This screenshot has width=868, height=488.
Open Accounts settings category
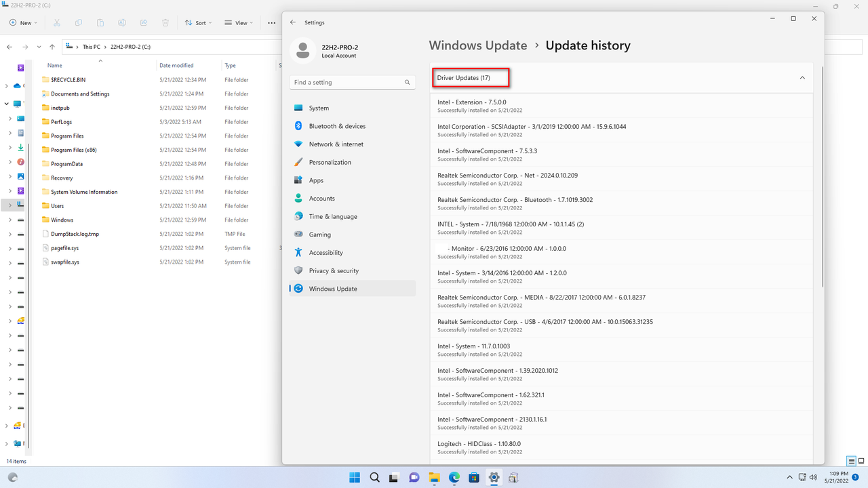tap(352, 199)
